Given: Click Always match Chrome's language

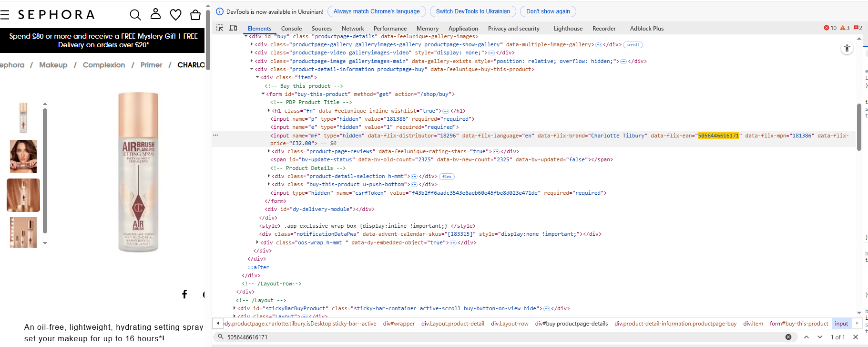Looking at the screenshot, I should coord(377,11).
